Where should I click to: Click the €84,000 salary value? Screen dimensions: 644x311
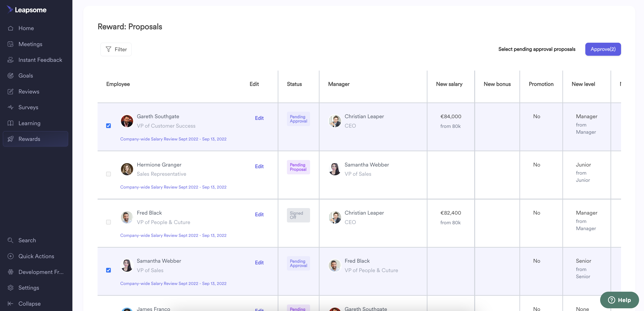coord(451,116)
